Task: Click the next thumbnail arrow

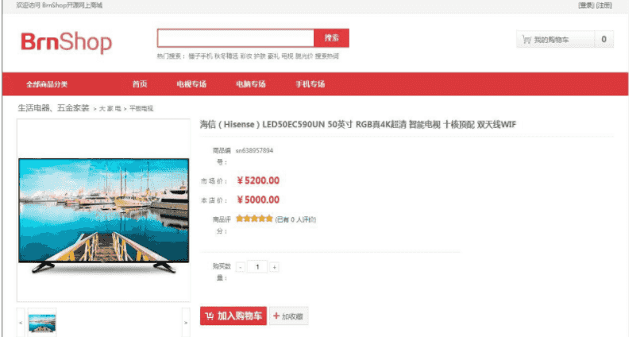Action: pos(186,323)
